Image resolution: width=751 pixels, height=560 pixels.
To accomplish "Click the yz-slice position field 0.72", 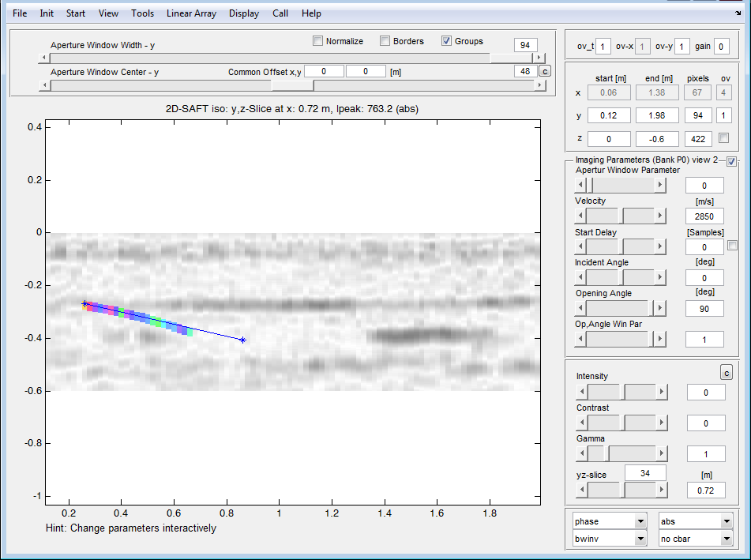I will coord(705,490).
